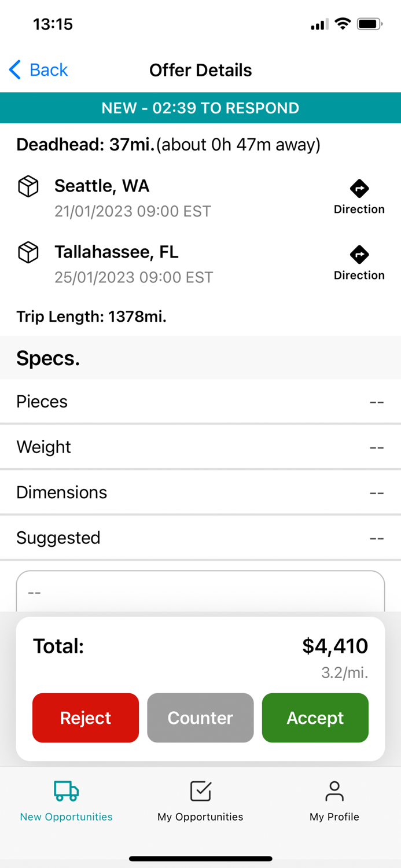
Task: Tap the empty notes text field
Action: click(x=200, y=591)
